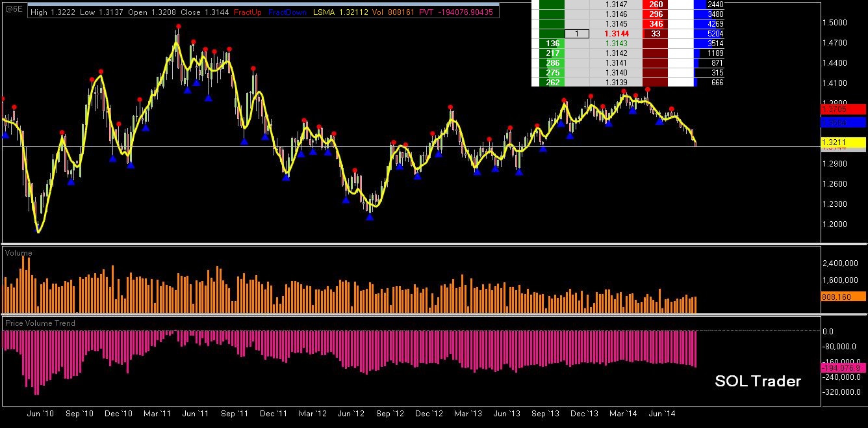The width and height of the screenshot is (868, 428).
Task: Click the Volume panel title
Action: tap(18, 253)
